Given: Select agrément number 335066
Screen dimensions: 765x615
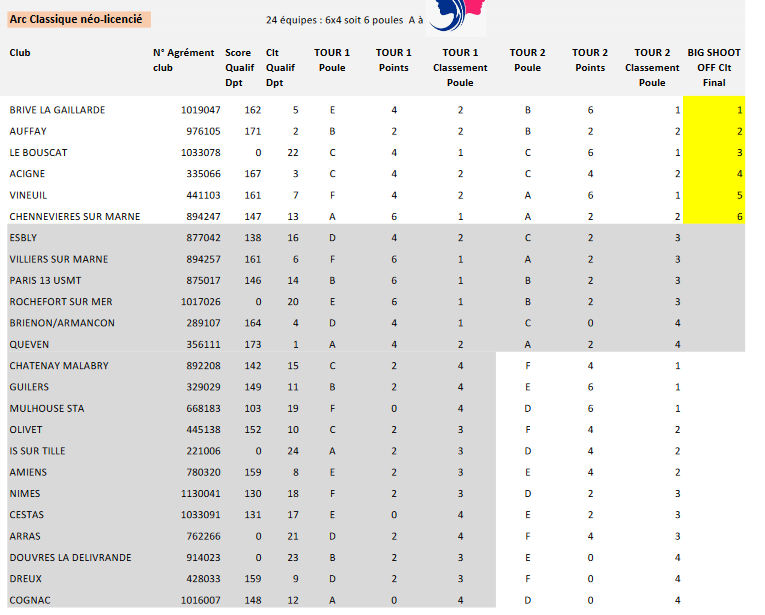Looking at the screenshot, I should [203, 174].
